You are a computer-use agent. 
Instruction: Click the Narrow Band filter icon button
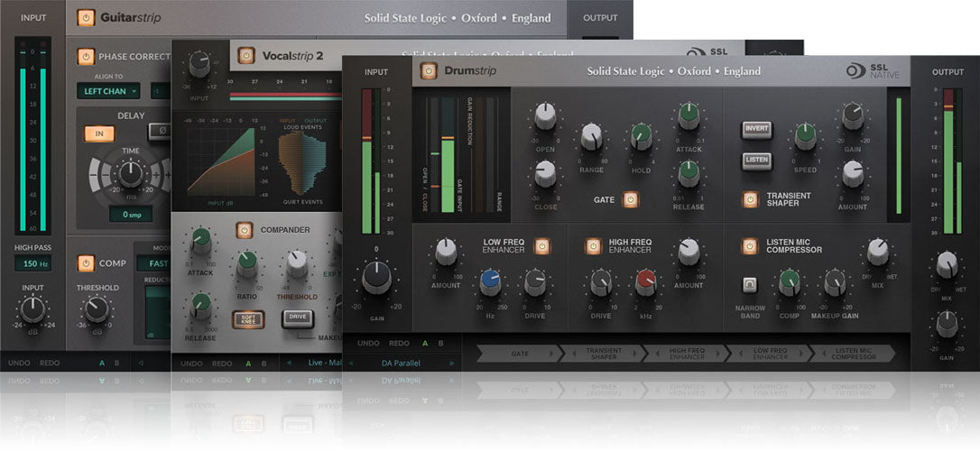[x=749, y=285]
